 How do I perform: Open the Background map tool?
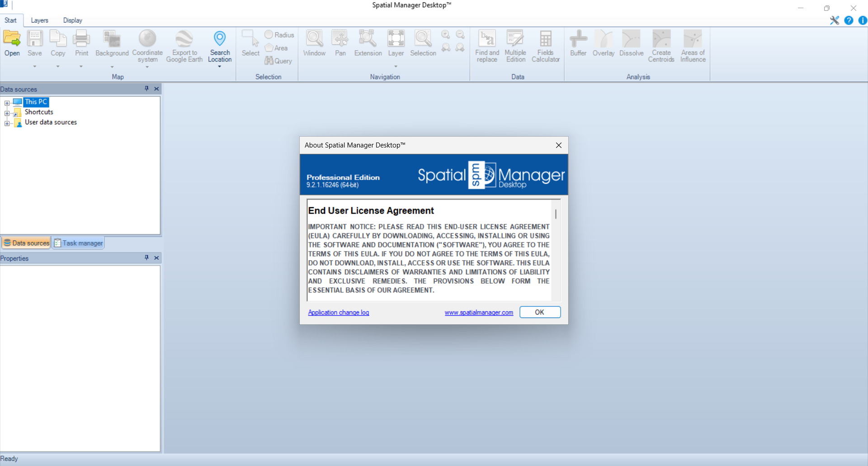pyautogui.click(x=112, y=39)
